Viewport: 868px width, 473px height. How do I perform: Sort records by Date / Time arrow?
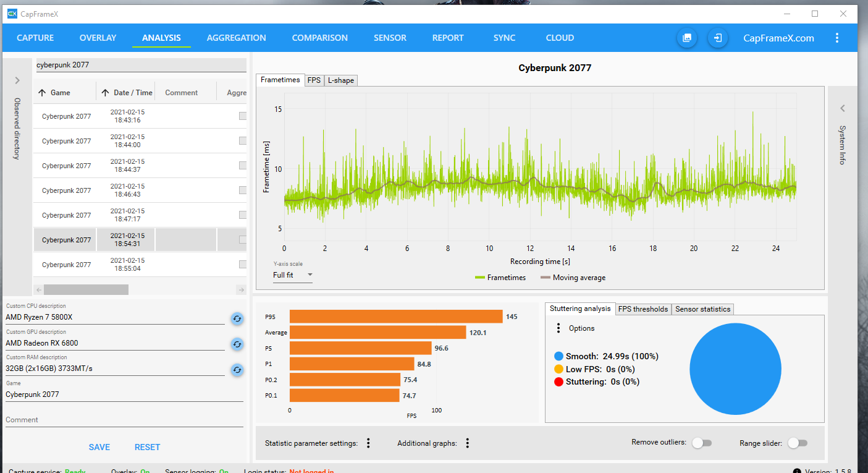(105, 93)
